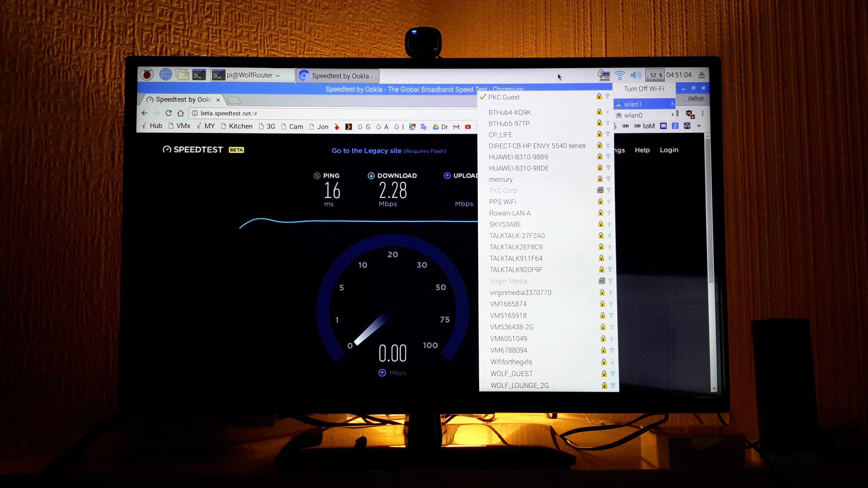Click the wired network icon in system tray
This screenshot has height=488, width=868.
pos(604,75)
